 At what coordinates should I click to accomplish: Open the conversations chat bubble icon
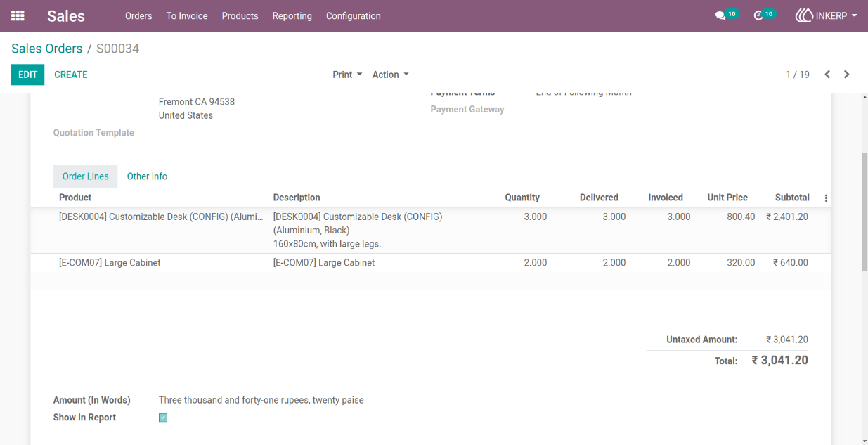pos(720,15)
